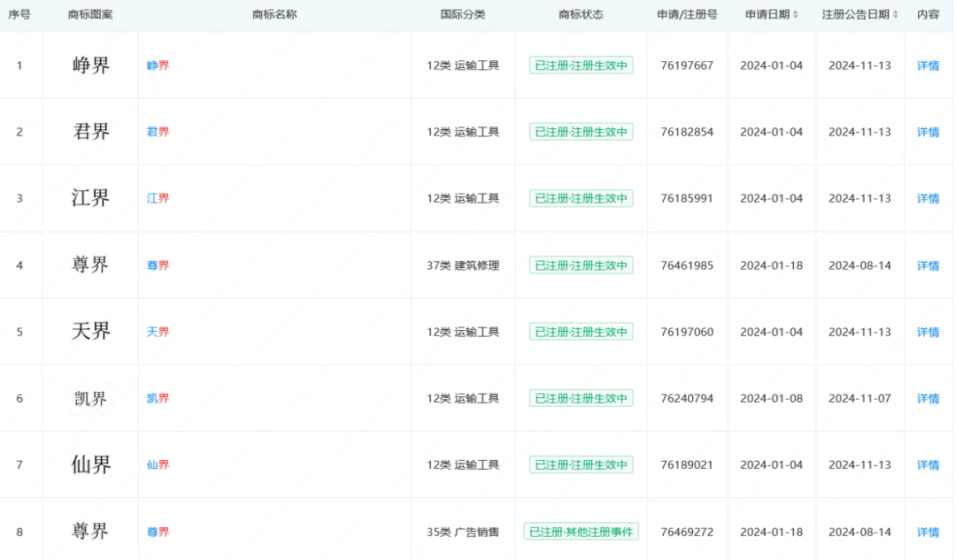View the 凯界 trademark image

pyautogui.click(x=90, y=398)
